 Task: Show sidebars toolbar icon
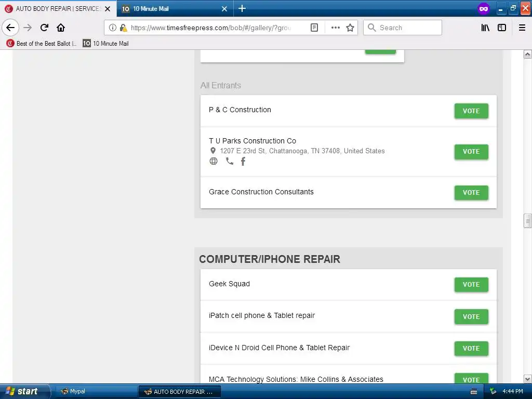click(x=501, y=28)
